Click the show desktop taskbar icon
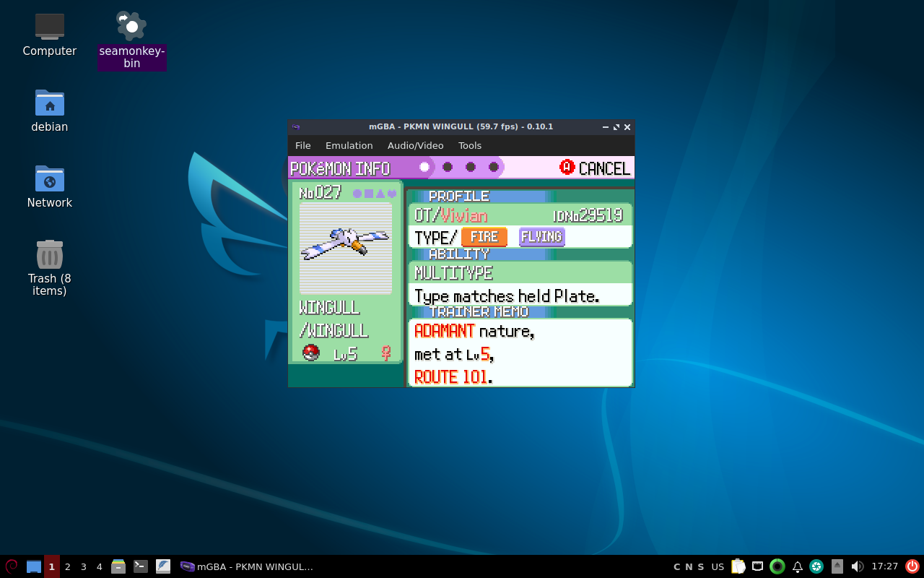This screenshot has width=924, height=578. 34,566
